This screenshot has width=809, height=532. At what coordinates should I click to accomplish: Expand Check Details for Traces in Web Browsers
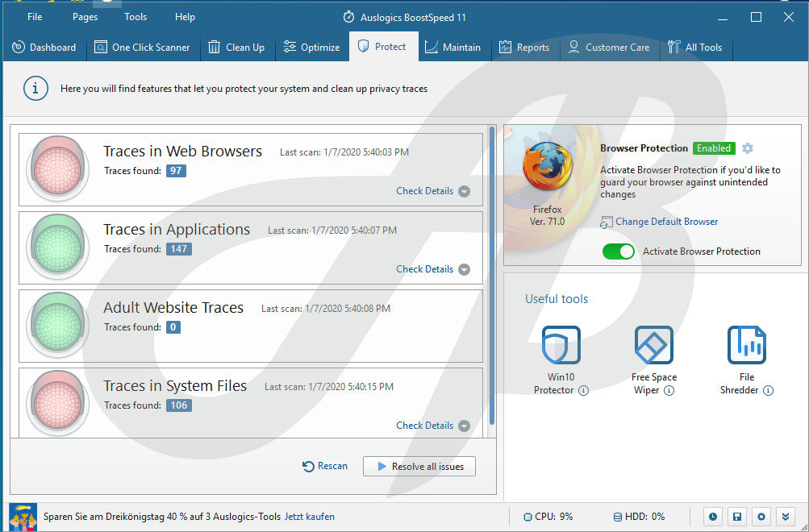click(433, 191)
